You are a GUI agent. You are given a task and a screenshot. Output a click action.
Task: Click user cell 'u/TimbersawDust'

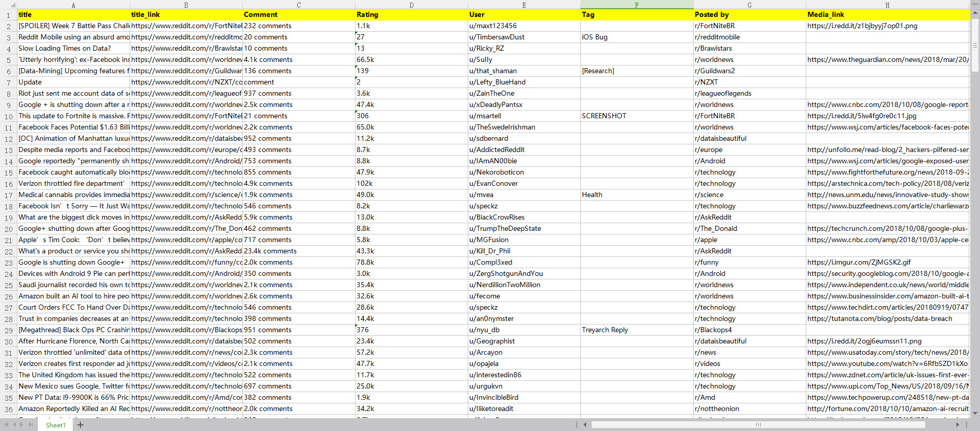pyautogui.click(x=524, y=37)
